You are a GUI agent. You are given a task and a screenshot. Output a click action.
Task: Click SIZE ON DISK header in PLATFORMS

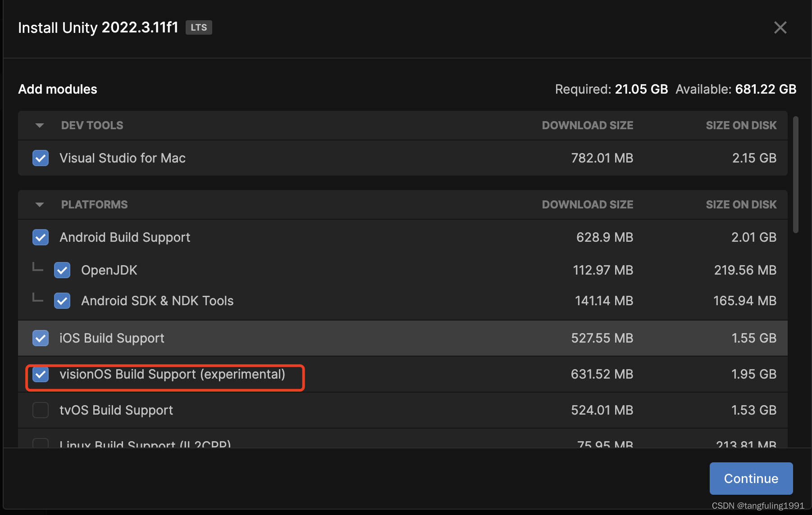coord(741,205)
